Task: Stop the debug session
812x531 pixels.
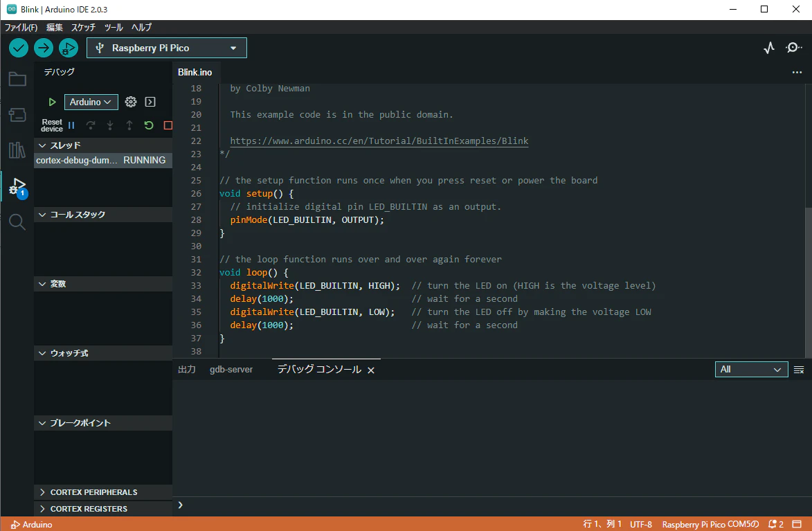Action: click(x=168, y=125)
